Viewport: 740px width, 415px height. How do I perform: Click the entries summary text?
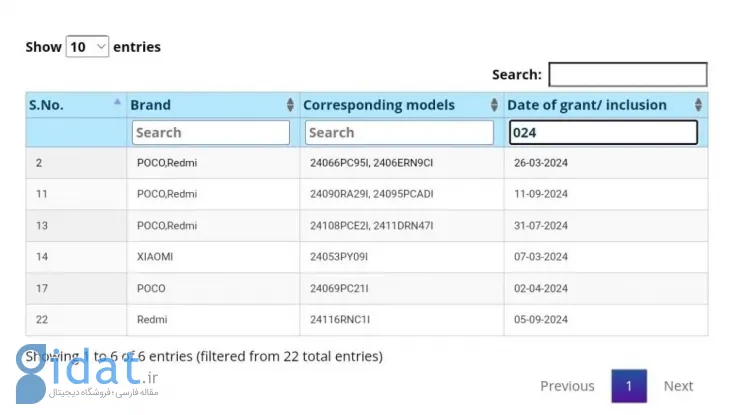coord(204,356)
